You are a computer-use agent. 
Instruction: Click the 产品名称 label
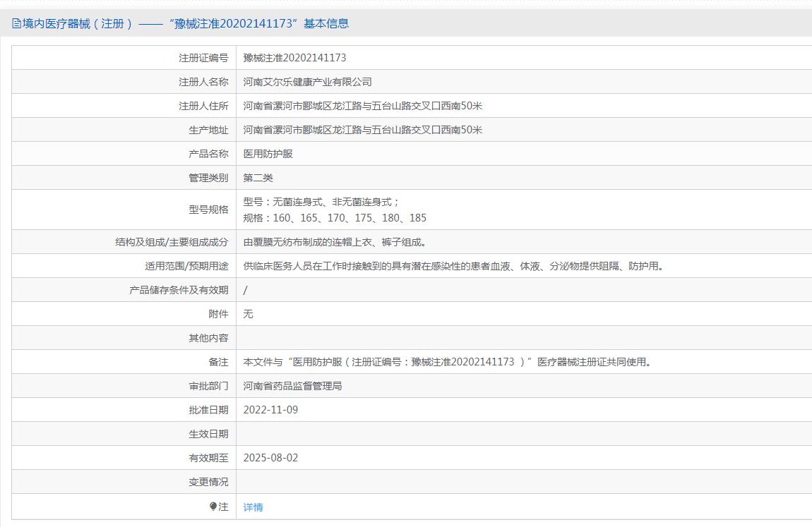[x=208, y=154]
